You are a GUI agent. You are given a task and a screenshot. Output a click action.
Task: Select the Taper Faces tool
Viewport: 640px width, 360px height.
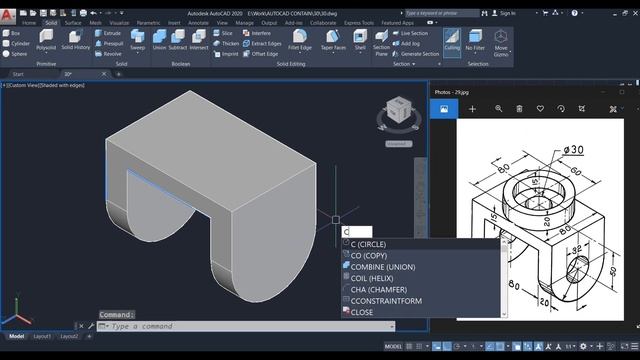(x=333, y=40)
